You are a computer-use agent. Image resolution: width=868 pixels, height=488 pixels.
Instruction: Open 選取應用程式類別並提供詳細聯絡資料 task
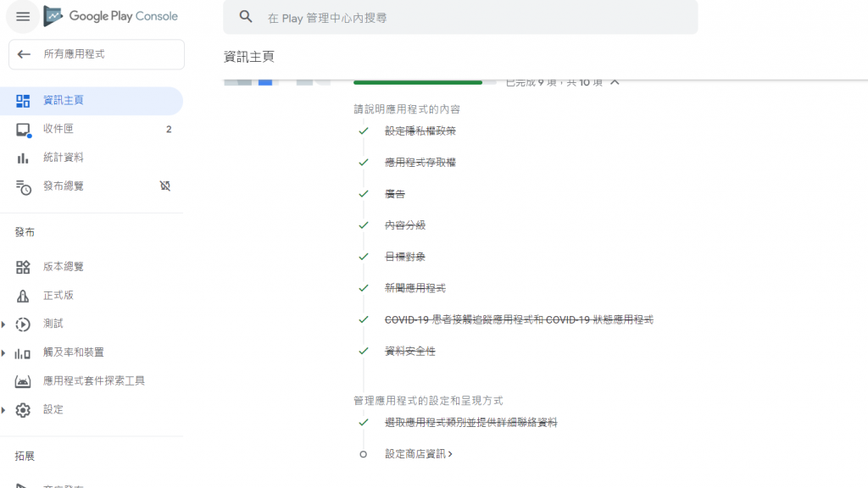point(471,423)
